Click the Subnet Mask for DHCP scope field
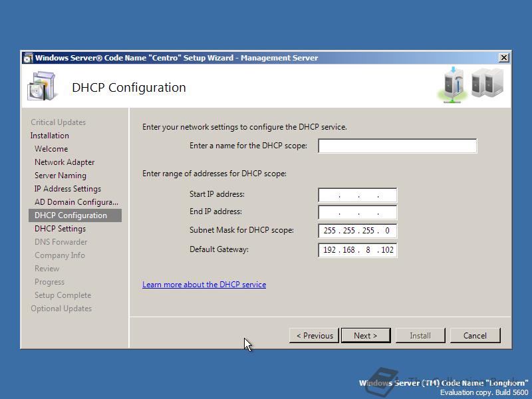Screen dimensions: 532x399 tap(358, 231)
